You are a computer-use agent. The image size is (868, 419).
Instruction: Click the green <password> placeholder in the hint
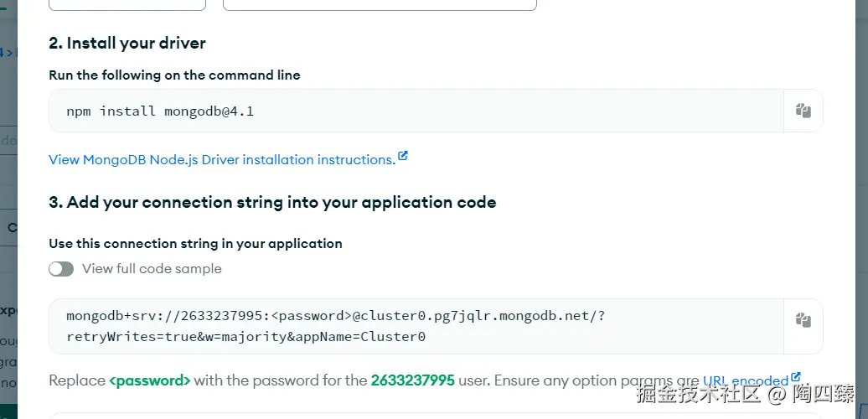click(150, 380)
